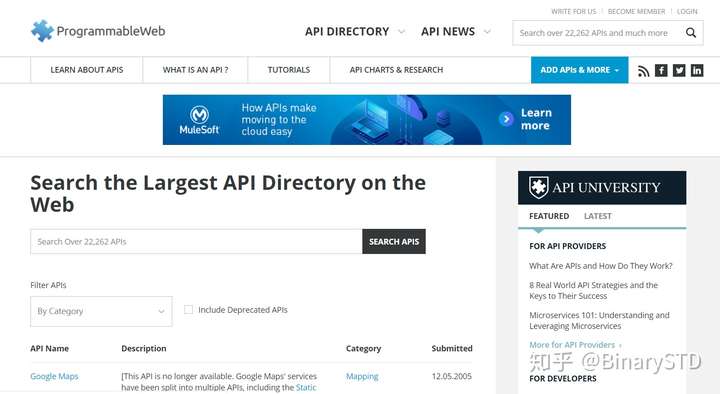
Task: Expand the API DIRECTORY menu chevron
Action: click(401, 32)
